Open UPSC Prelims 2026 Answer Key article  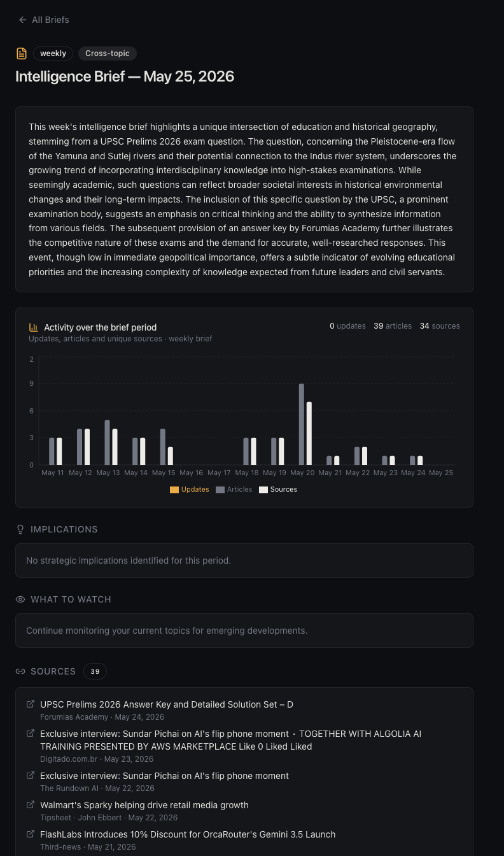[167, 704]
